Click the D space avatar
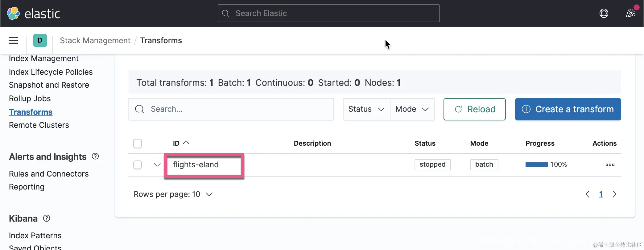The width and height of the screenshot is (644, 250). point(40,40)
